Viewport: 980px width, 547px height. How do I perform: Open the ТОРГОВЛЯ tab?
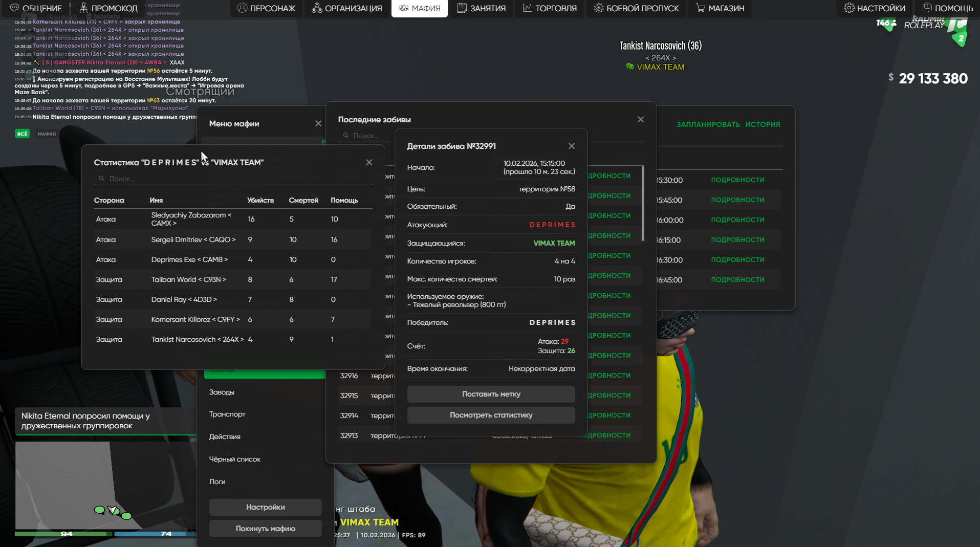point(549,8)
